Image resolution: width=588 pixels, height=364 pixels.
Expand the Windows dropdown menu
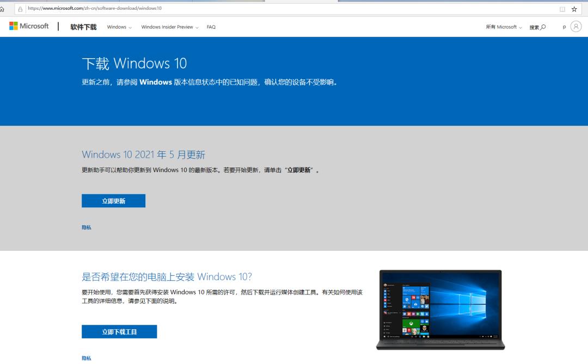pos(119,26)
